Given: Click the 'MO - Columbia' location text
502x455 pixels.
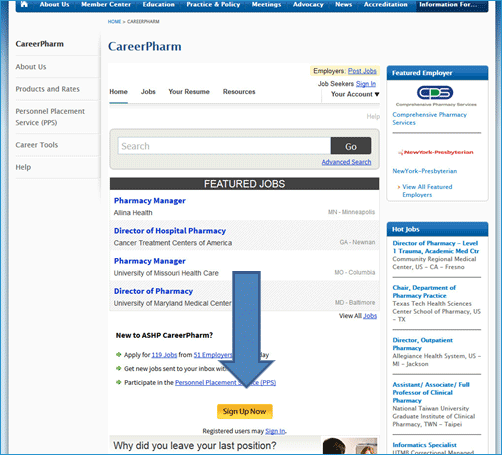Looking at the screenshot, I should click(355, 272).
